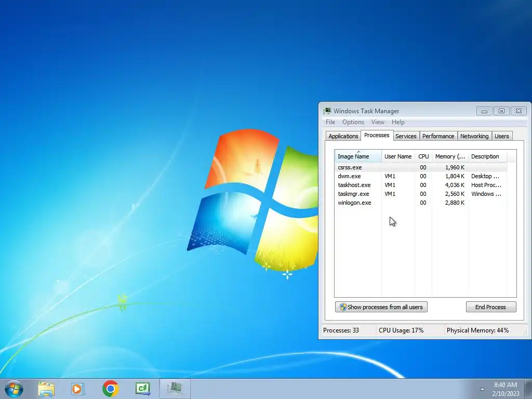This screenshot has height=399, width=532.
Task: Sort by the Description column header
Action: tap(487, 156)
